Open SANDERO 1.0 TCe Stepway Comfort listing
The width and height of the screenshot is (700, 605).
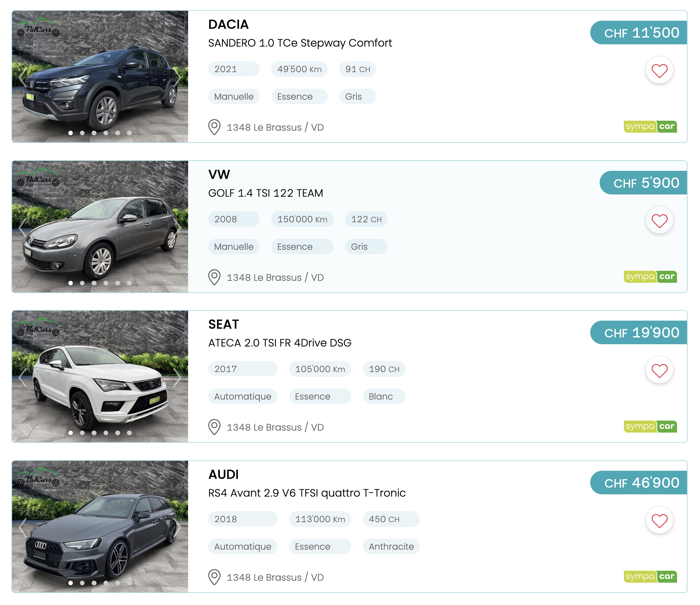pos(300,43)
